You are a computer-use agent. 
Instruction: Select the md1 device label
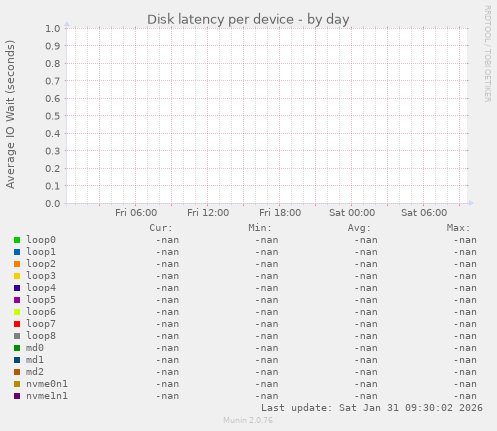point(35,360)
